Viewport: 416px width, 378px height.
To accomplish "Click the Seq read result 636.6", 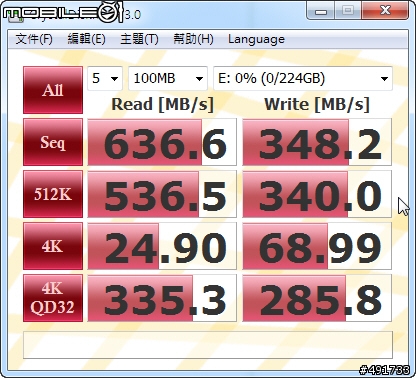I will [x=162, y=142].
